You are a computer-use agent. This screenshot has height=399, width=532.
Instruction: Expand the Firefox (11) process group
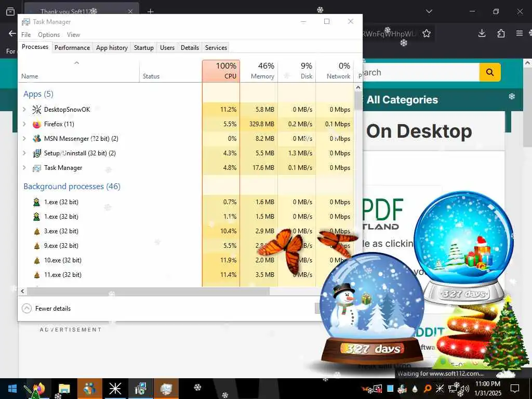(x=24, y=124)
